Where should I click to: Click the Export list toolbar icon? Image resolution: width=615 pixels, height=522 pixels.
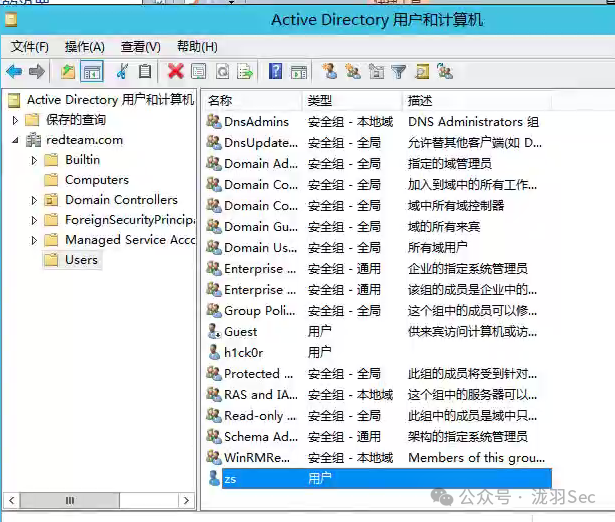click(245, 72)
